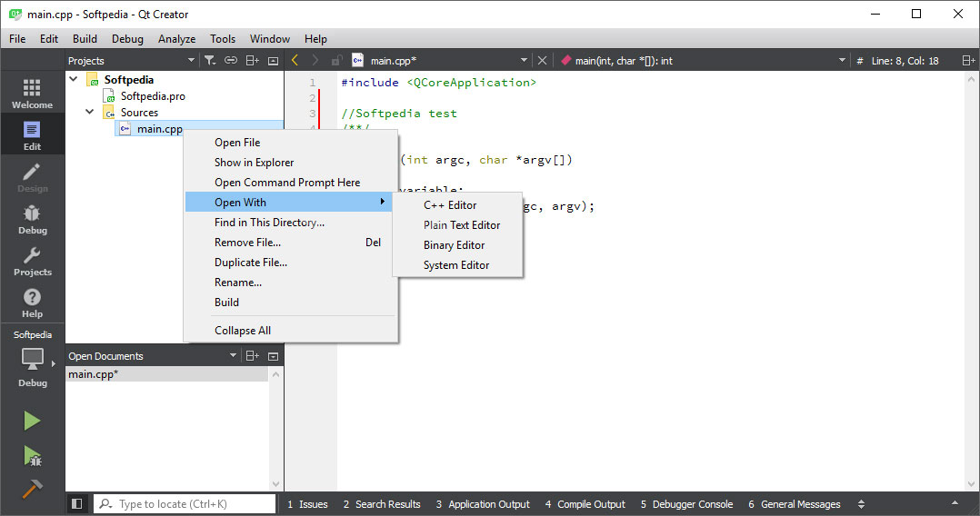980x516 pixels.
Task: Open the Compile Output pane
Action: (585, 504)
